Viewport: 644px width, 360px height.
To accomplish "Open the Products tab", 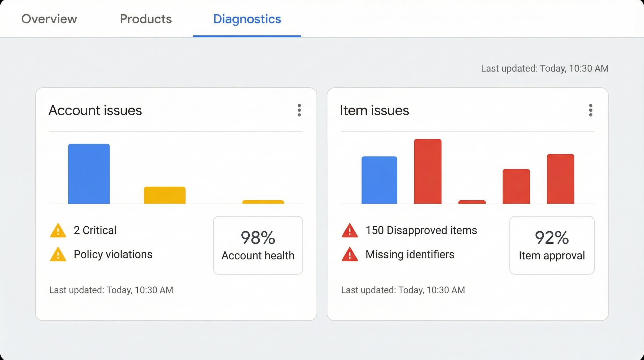I will (x=146, y=19).
